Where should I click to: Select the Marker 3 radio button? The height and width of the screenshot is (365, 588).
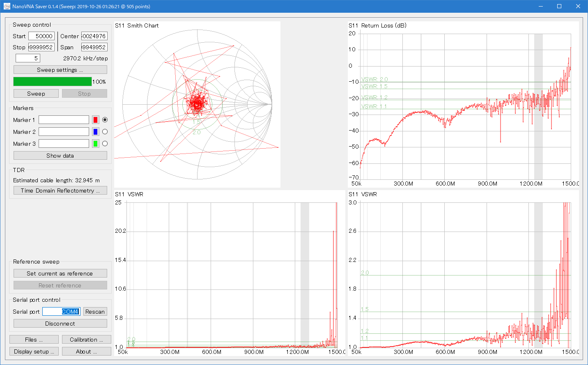click(x=105, y=144)
